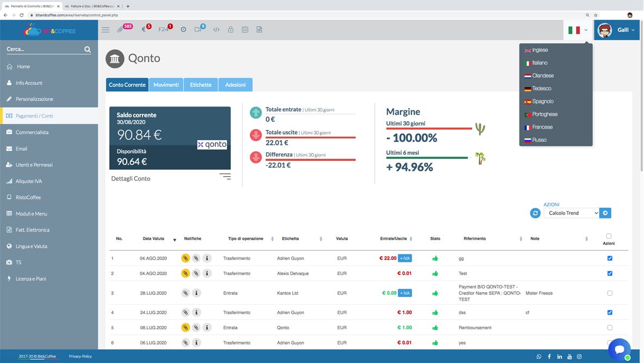Open the calendar icon in top toolbar
The width and height of the screenshot is (644, 363).
point(245,30)
